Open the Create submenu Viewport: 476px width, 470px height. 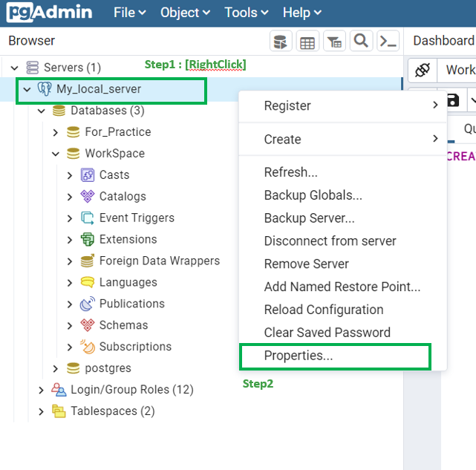pos(343,140)
